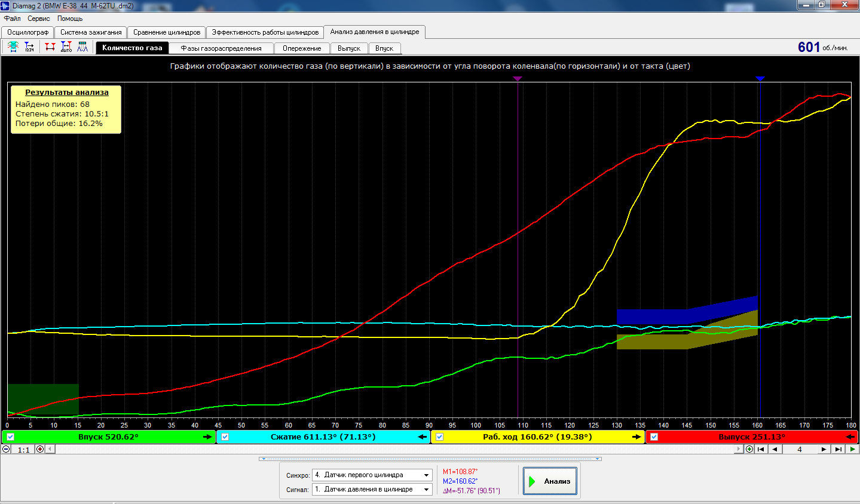This screenshot has height=504, width=860.
Task: Click the green-circled plus icon near frame navigation
Action: [749, 449]
